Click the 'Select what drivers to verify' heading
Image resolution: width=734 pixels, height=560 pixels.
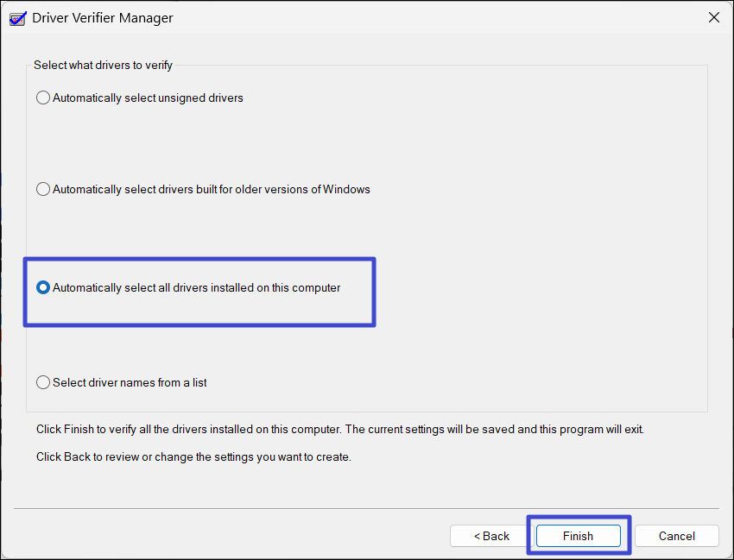103,65
